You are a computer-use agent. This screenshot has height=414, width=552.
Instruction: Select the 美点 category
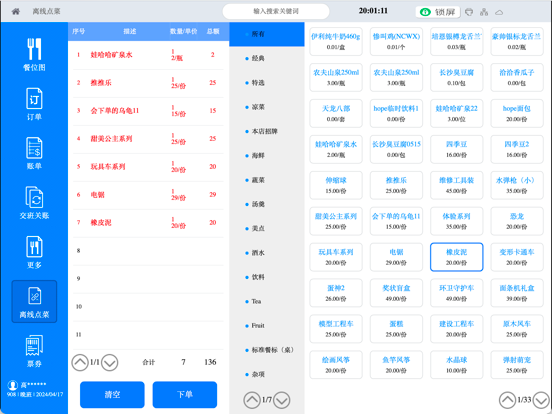click(x=267, y=228)
